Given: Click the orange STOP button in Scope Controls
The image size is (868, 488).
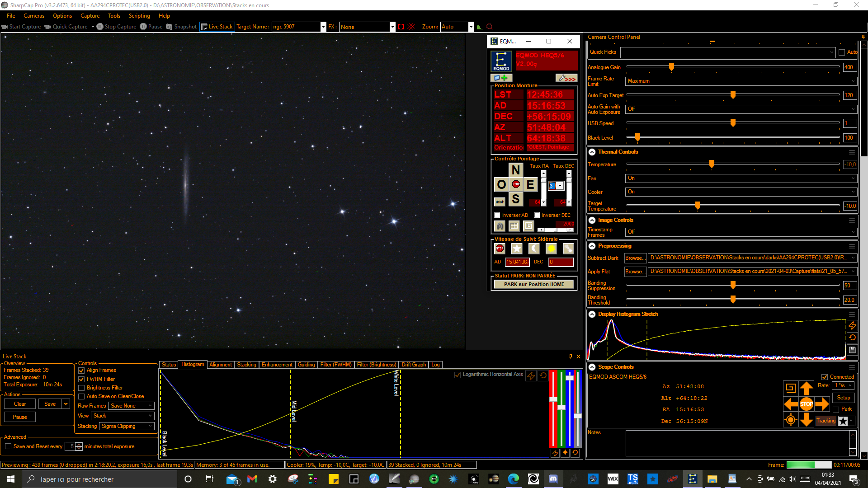Looking at the screenshot, I should (x=807, y=404).
